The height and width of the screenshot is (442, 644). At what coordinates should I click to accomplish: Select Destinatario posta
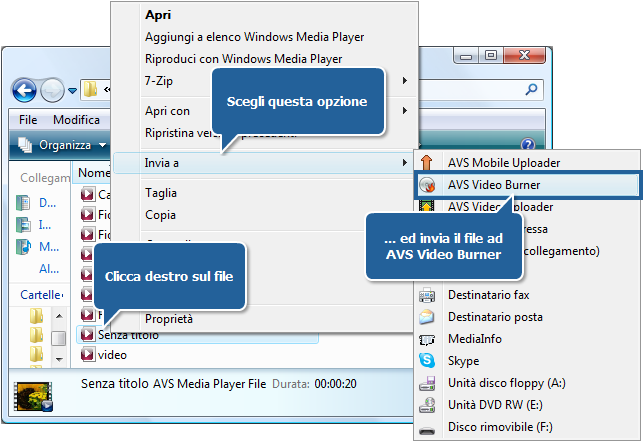click(495, 317)
